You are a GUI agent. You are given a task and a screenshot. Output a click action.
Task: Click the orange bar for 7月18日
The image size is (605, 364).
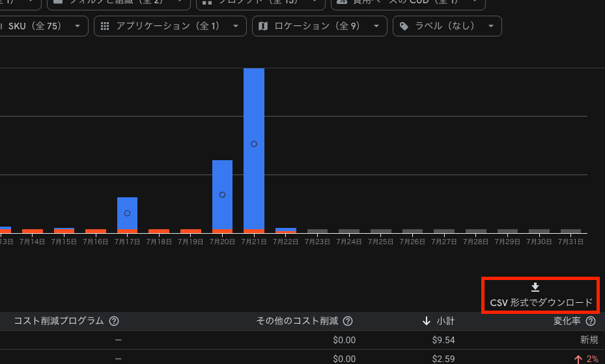coord(159,231)
